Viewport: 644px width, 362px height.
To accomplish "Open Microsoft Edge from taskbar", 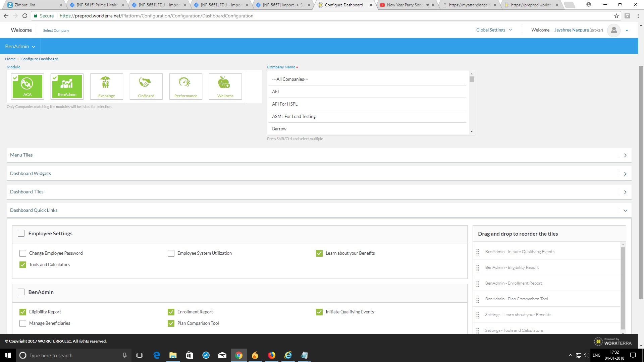I will [x=157, y=355].
